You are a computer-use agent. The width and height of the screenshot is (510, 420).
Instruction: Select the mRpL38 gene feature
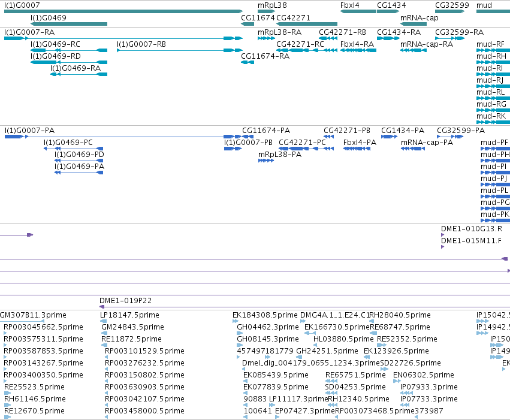(266, 11)
